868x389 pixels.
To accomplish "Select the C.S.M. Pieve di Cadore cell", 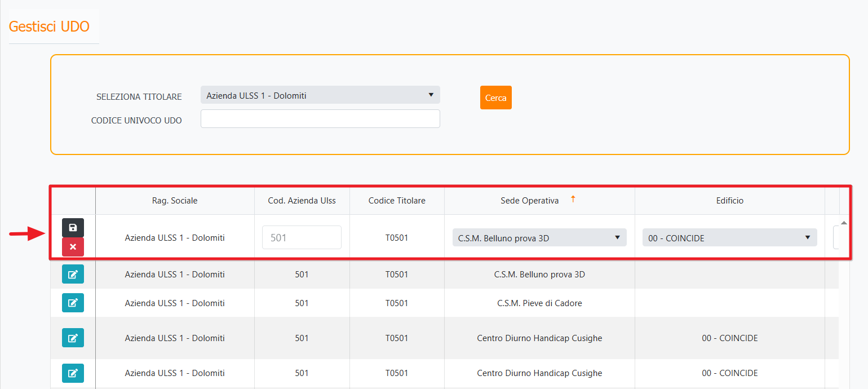I will [x=539, y=303].
